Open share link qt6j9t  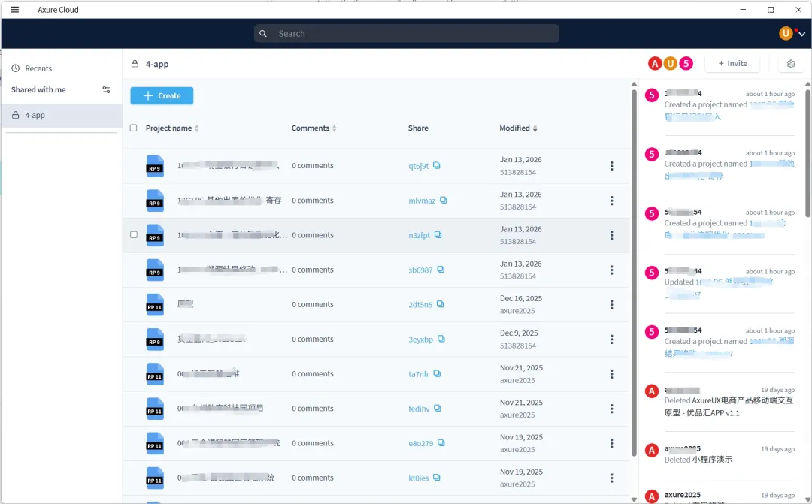[419, 166]
